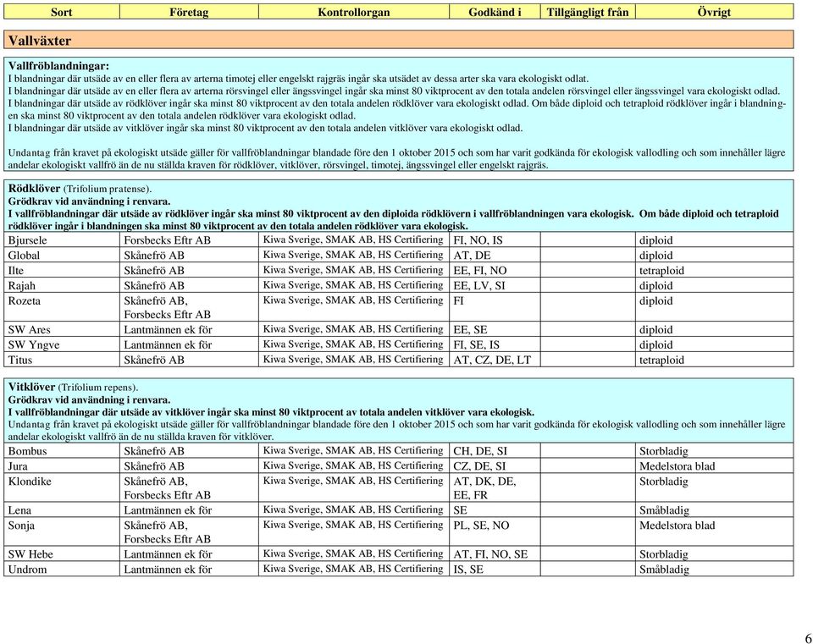The image size is (813, 644).
Task: Click the "Undrom" variety cell
Action: 62,569
